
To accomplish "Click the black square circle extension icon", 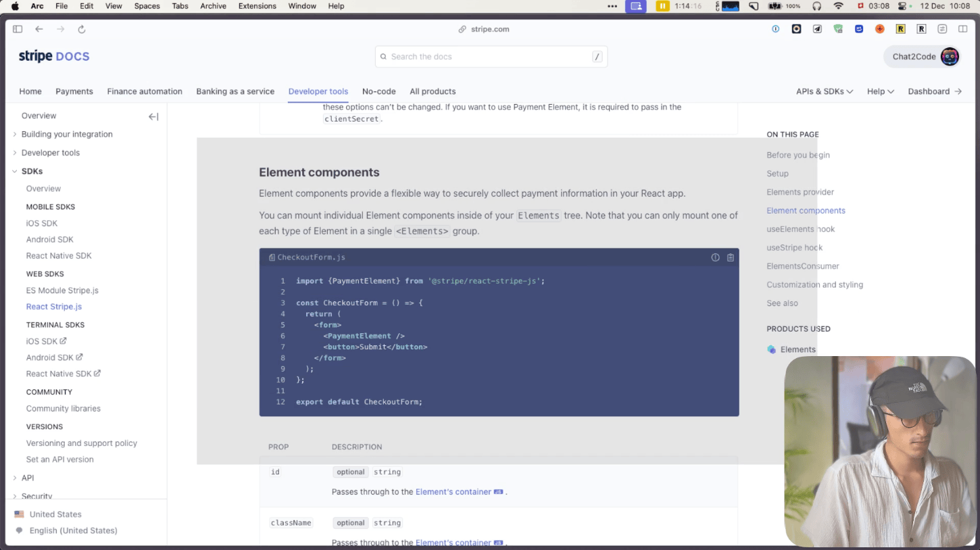I will [x=797, y=29].
